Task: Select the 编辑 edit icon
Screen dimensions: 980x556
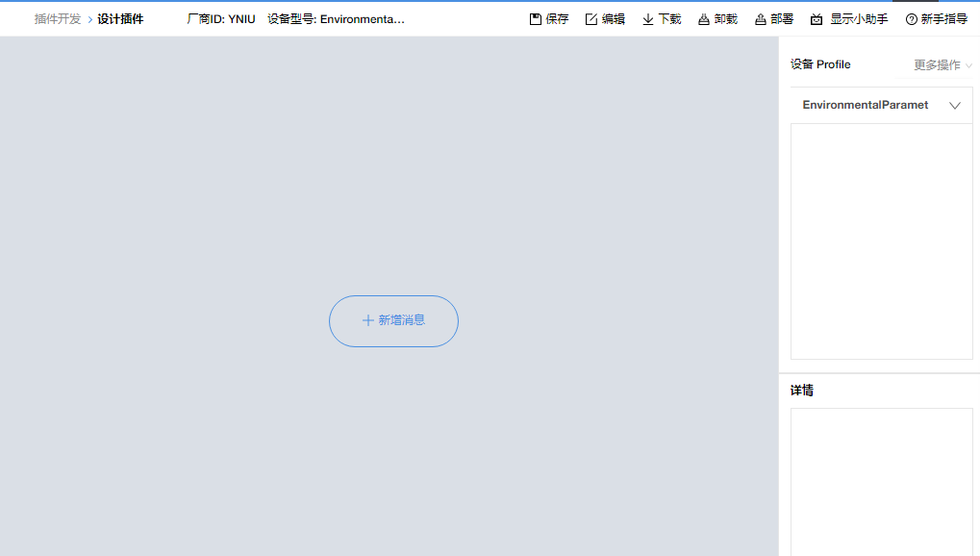Action: [x=590, y=17]
